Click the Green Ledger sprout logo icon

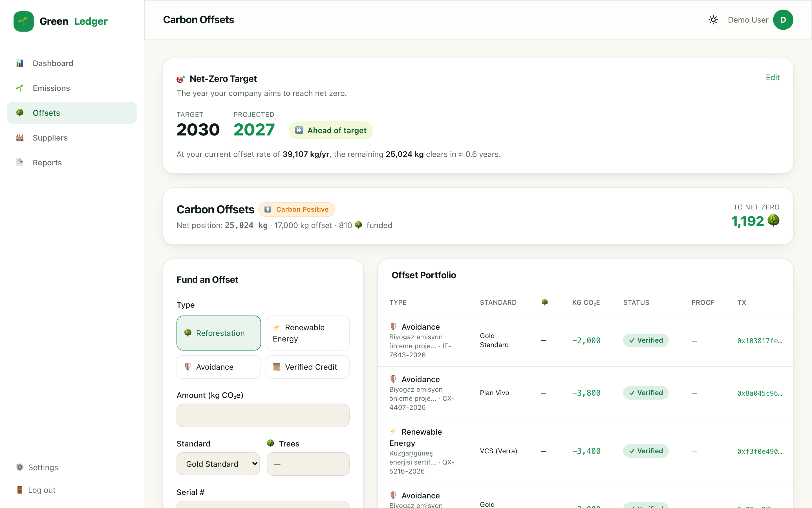click(23, 21)
